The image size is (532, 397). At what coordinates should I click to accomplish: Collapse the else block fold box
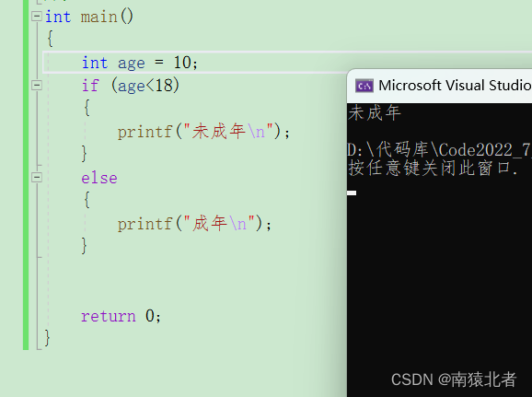pyautogui.click(x=36, y=177)
